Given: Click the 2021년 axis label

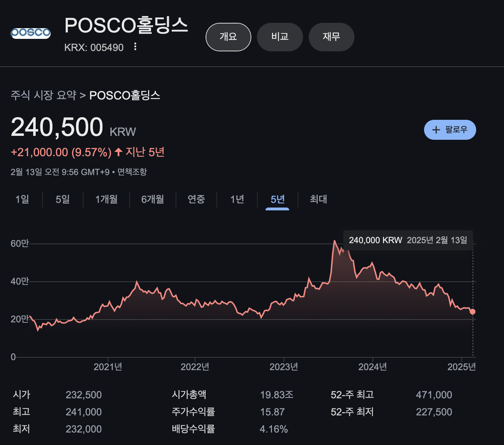Looking at the screenshot, I should tap(108, 367).
